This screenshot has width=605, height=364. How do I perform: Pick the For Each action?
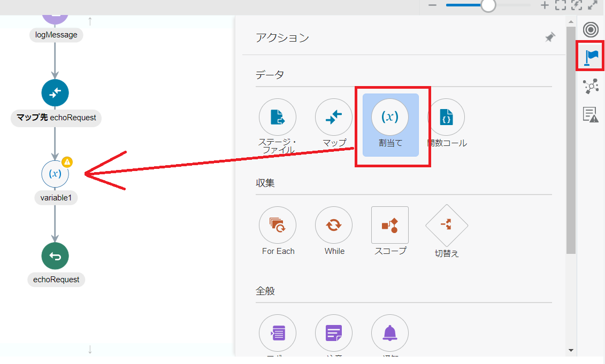[x=278, y=225]
